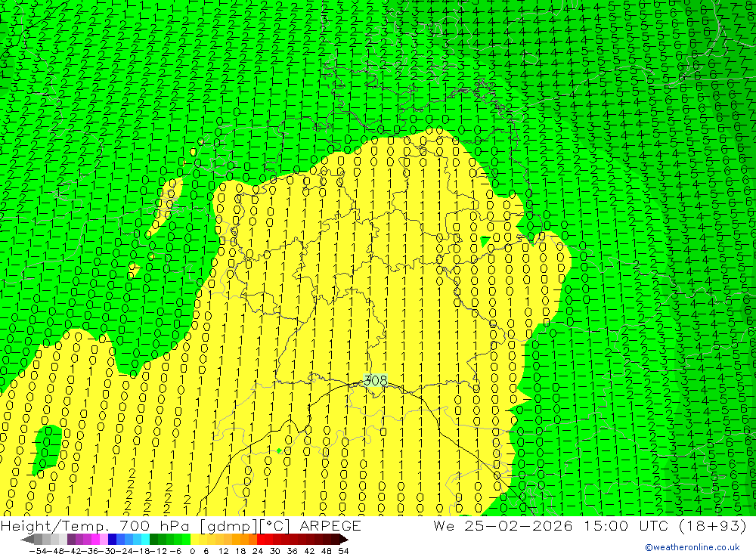Click the 308 height contour label
The width and height of the screenshot is (756, 554).
[375, 380]
